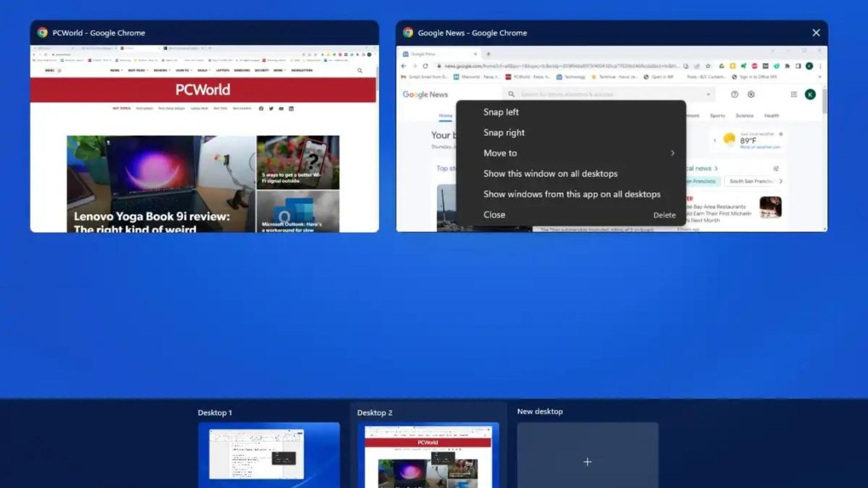Click the local news customize sliders icon
868x488 pixels.
(x=776, y=169)
